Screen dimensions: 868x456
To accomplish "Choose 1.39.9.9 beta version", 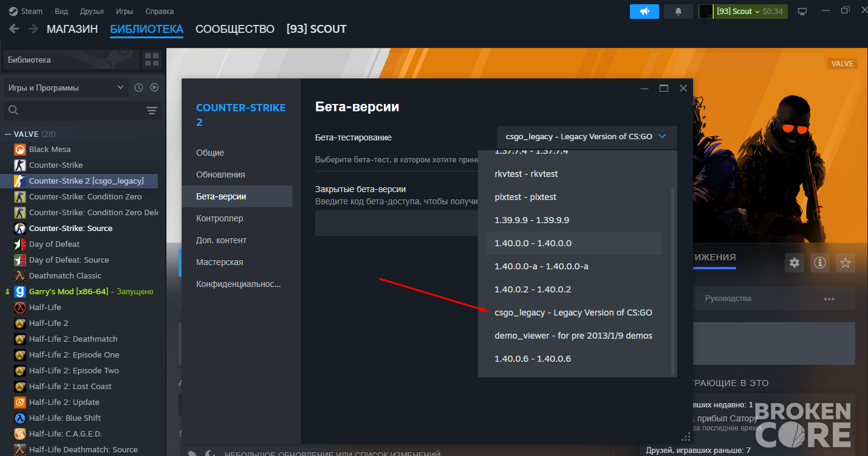I will (573, 220).
